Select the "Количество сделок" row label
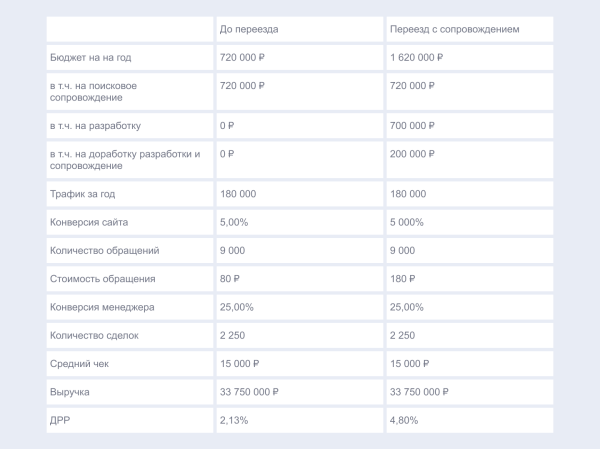 (94, 335)
